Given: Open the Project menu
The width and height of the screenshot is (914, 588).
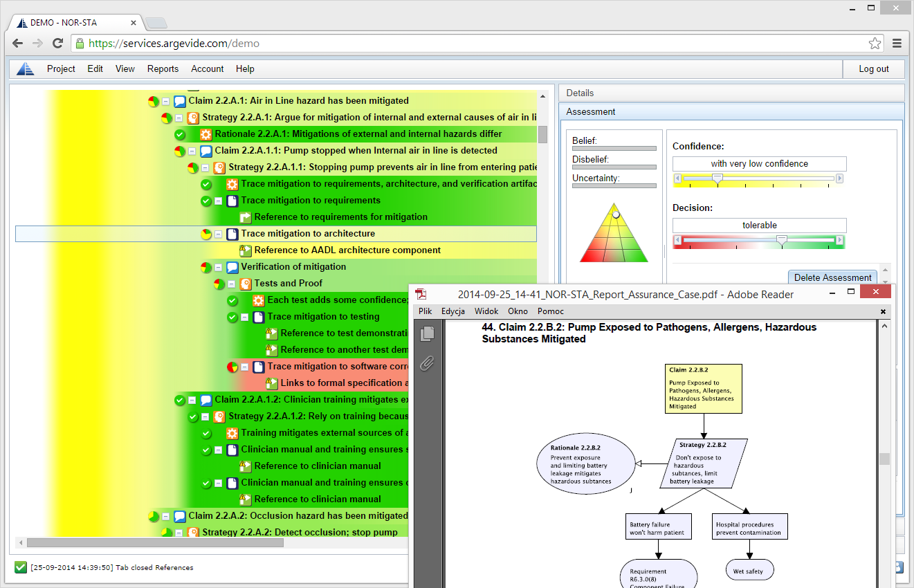Looking at the screenshot, I should click(x=61, y=68).
